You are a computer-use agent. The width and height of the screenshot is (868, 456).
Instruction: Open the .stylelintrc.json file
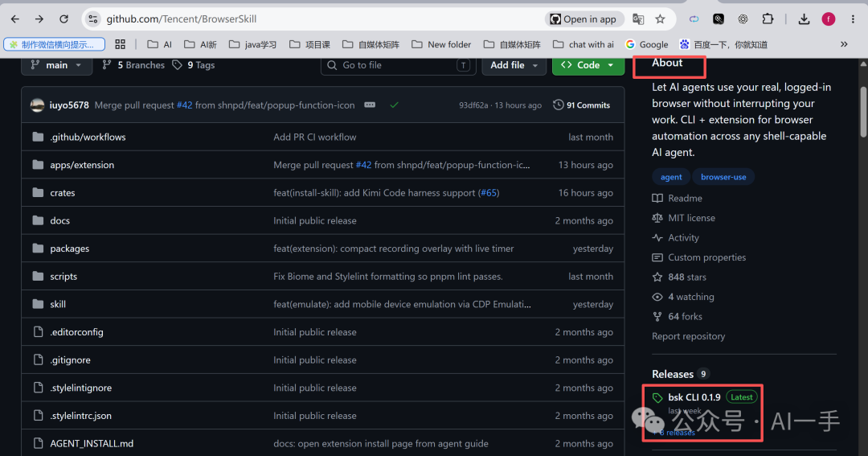80,416
